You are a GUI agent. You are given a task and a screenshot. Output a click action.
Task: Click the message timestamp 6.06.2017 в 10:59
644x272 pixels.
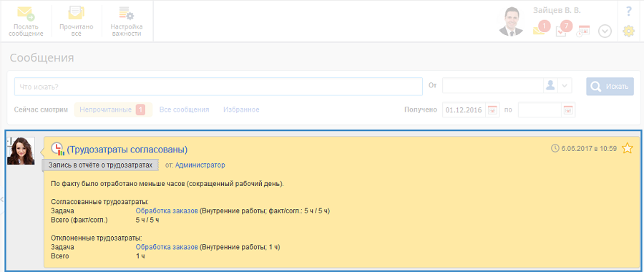pos(589,148)
